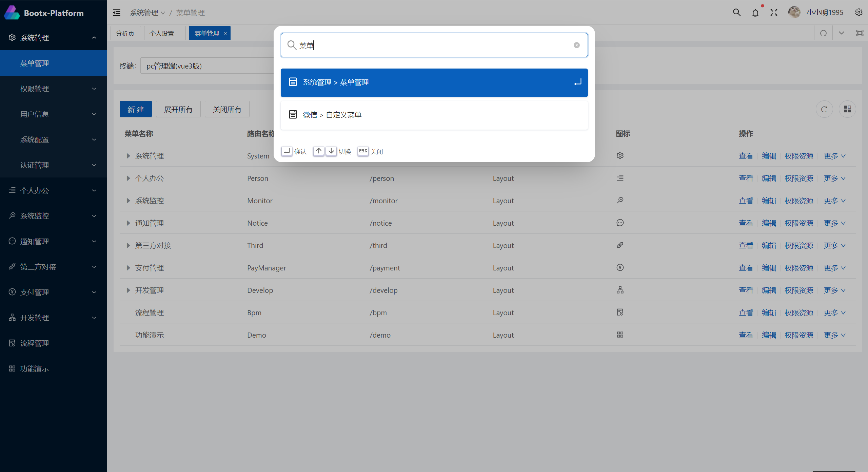This screenshot has height=472, width=868.
Task: Click the message icon in 通知管理 row
Action: (620, 223)
